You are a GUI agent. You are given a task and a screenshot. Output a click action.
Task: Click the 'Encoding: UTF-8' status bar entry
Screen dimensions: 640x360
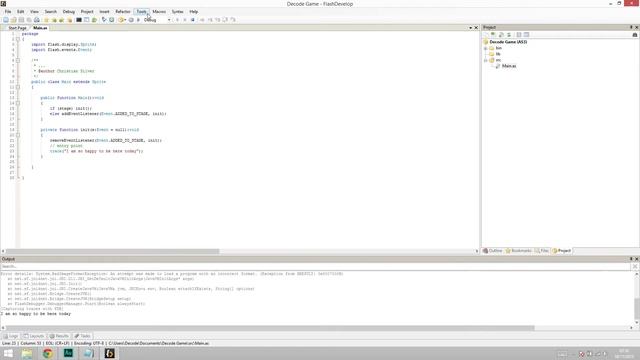(x=89, y=343)
